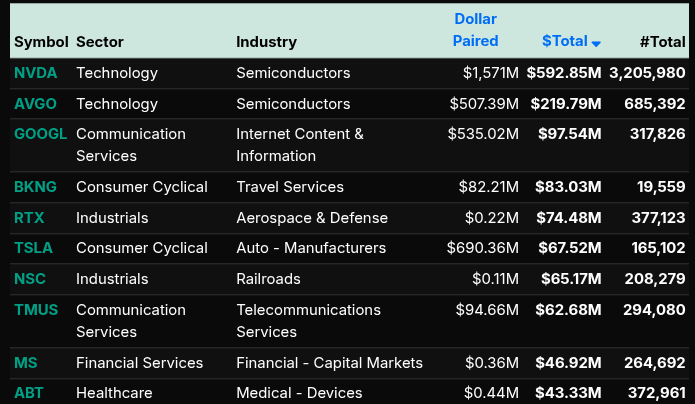Sort the table by Symbol column

point(40,42)
